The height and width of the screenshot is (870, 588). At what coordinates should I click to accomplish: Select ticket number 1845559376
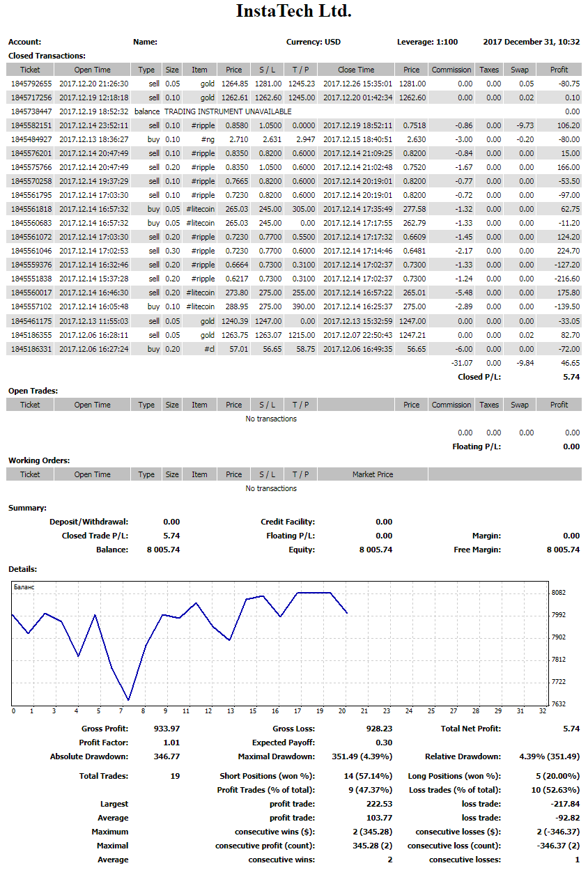[x=31, y=265]
